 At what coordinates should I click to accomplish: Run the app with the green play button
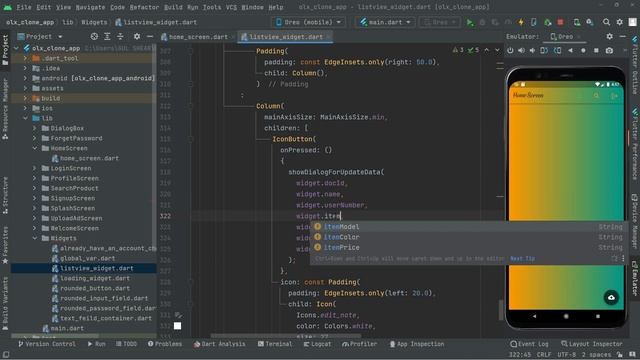click(x=470, y=22)
